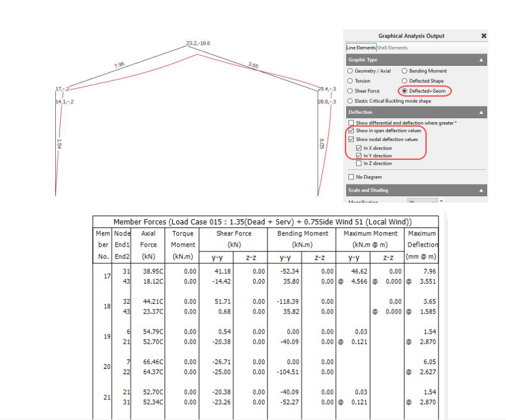
Task: Tick the No Diagram checkbox
Action: (x=351, y=177)
